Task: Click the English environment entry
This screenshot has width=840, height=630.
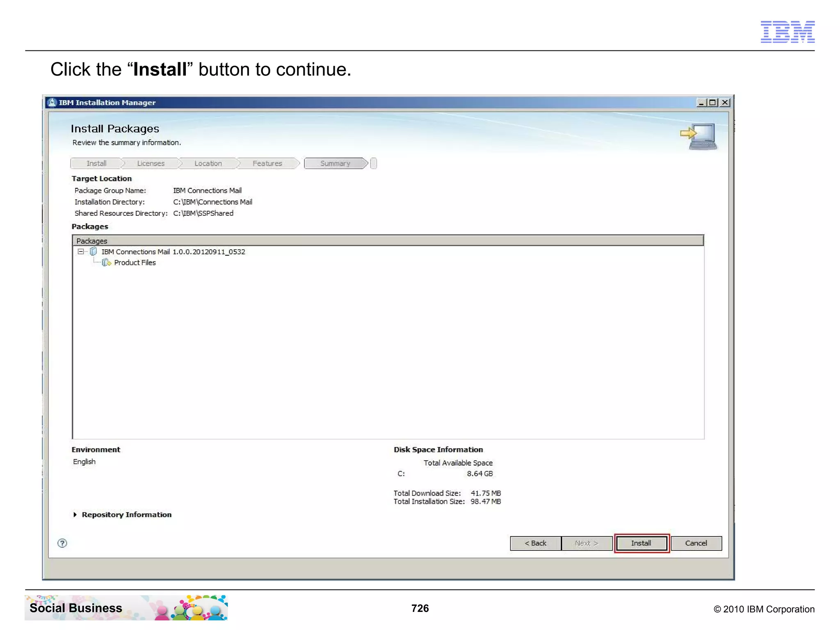Action: tap(84, 462)
